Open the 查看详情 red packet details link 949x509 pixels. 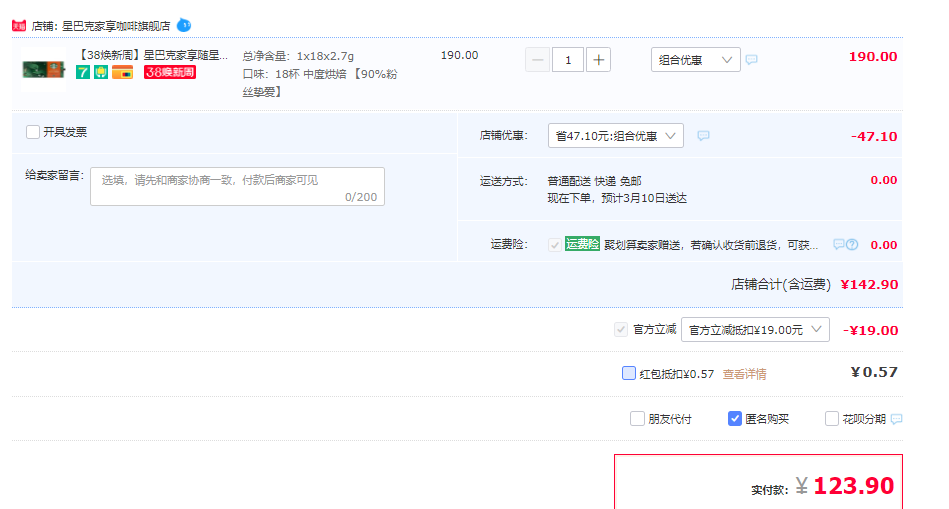pos(744,374)
